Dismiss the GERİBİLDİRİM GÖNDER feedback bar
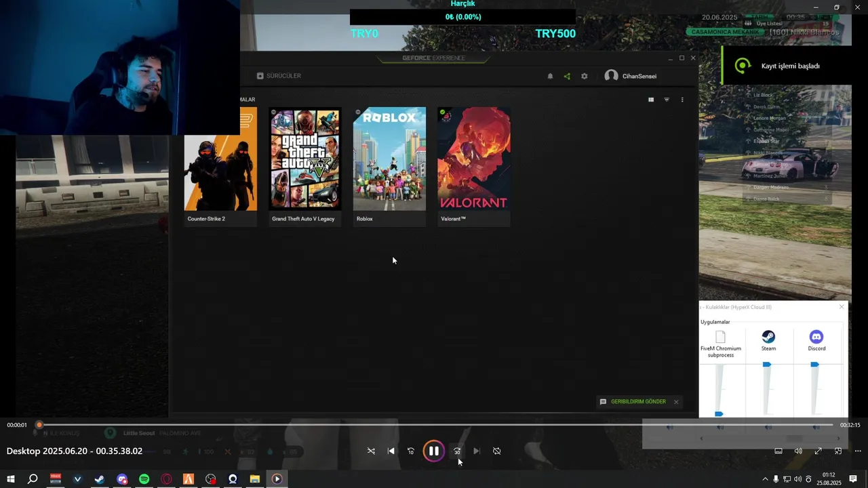 676,402
